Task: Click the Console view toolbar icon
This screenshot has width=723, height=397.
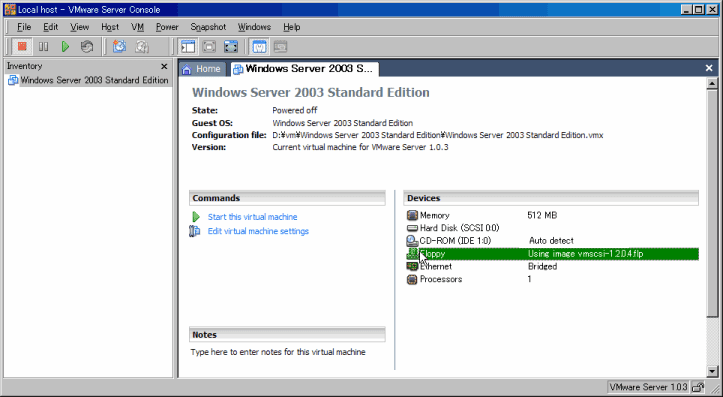Action: point(280,46)
